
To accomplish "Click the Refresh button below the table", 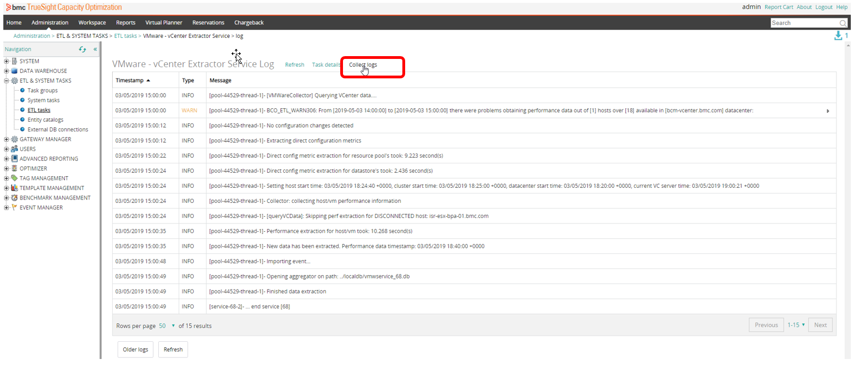I will click(173, 350).
